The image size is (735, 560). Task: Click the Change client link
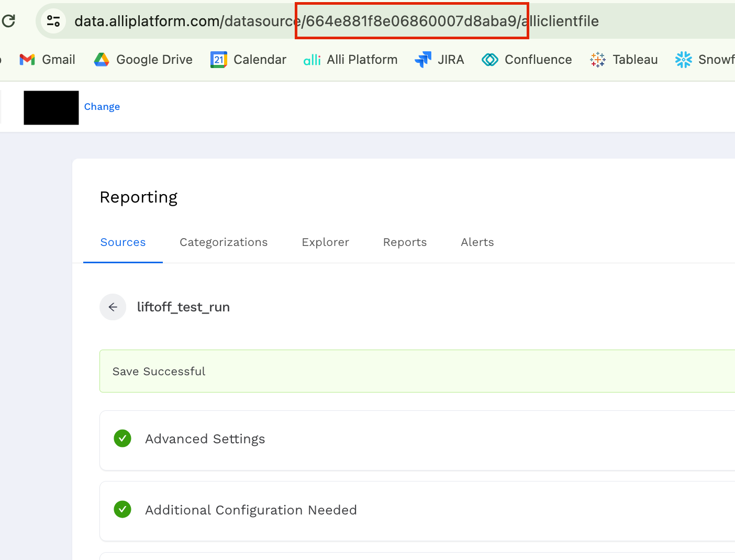tap(102, 107)
